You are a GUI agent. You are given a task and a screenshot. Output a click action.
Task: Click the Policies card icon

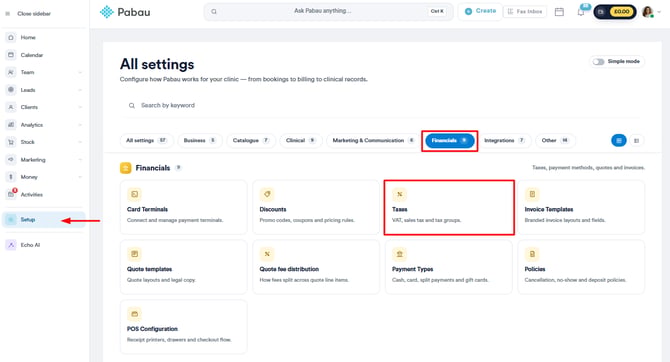pyautogui.click(x=532, y=254)
